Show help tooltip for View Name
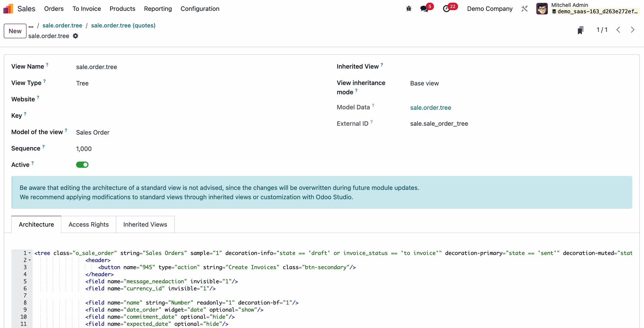The image size is (644, 328). (x=47, y=65)
